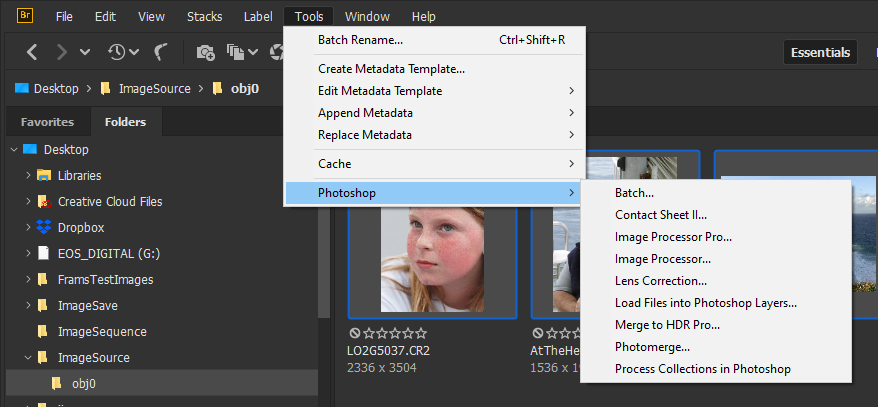Open the dropdown arrow beside forward button
Viewport: 878px width, 407px height.
[85, 51]
